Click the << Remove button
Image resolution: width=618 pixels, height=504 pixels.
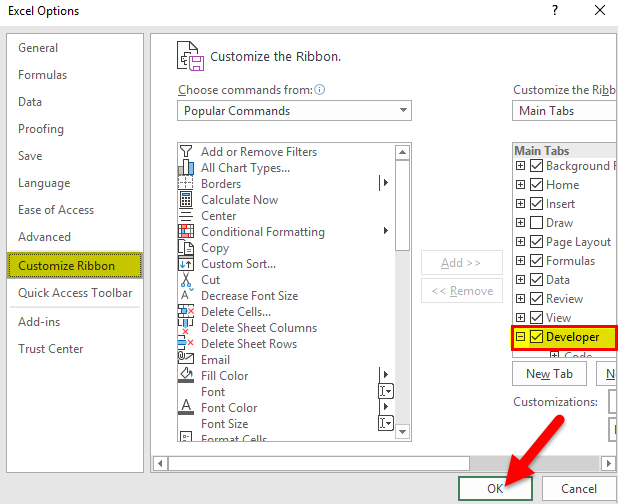pos(462,291)
